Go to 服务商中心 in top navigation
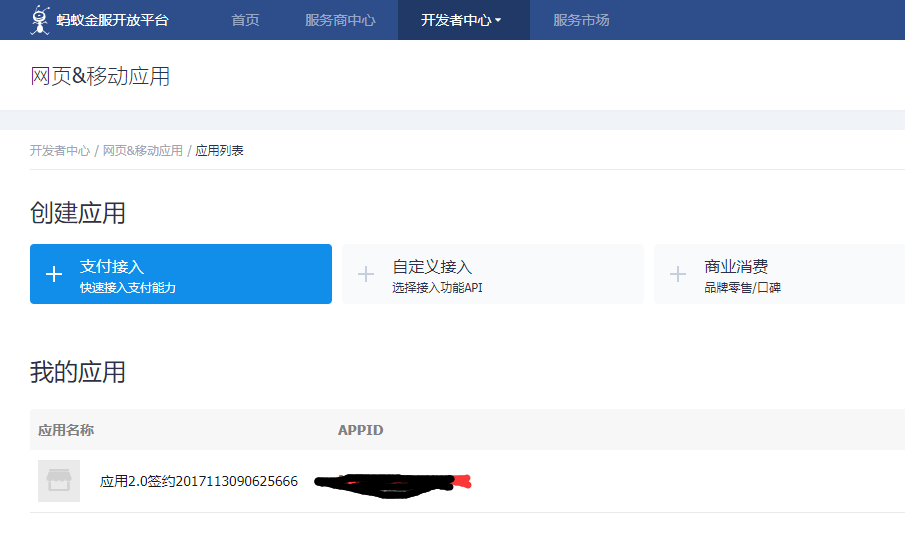Image resolution: width=905 pixels, height=535 pixels. (340, 20)
